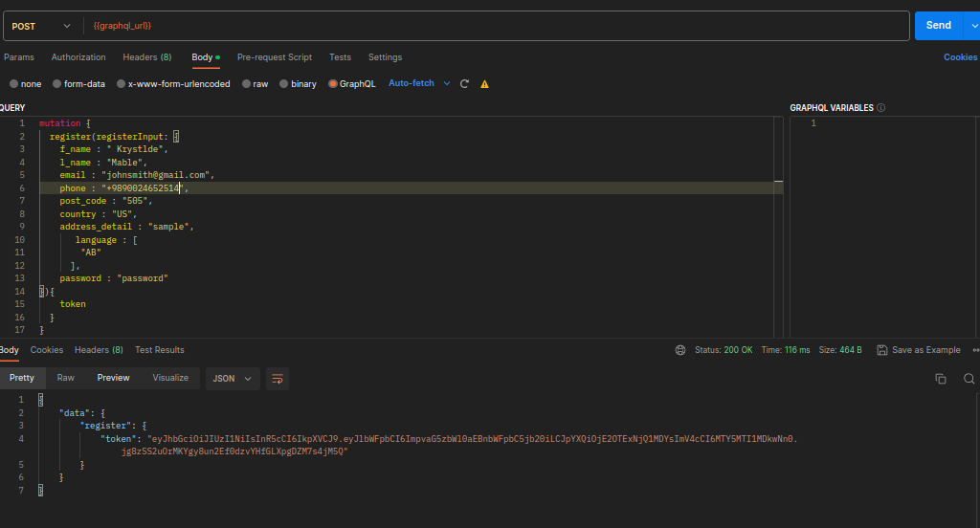The width and height of the screenshot is (980, 528).
Task: Open the Pre-request Script tab
Action: click(x=275, y=56)
